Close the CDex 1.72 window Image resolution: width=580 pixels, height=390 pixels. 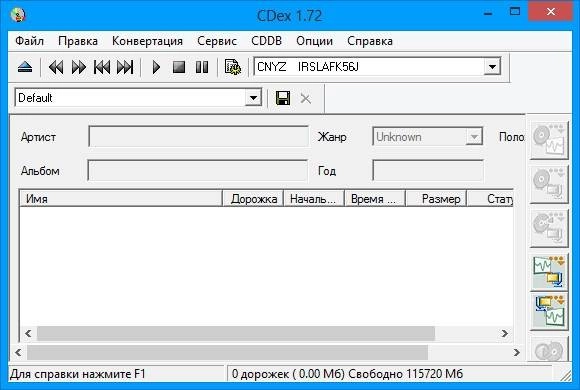click(x=550, y=11)
